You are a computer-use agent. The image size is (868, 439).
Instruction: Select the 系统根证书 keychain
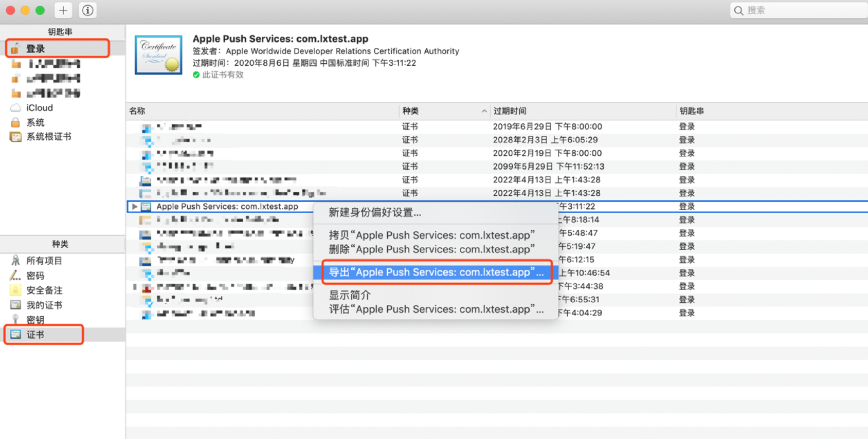(x=49, y=137)
